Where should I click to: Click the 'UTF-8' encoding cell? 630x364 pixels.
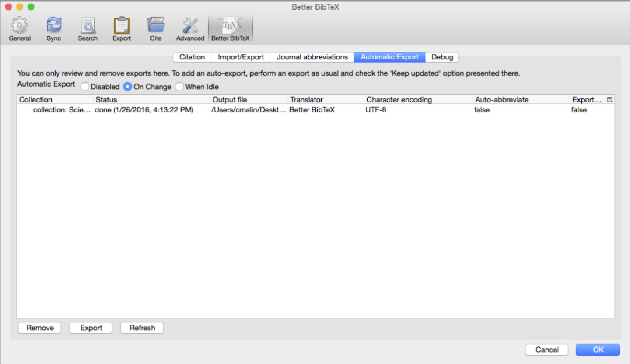tap(376, 110)
